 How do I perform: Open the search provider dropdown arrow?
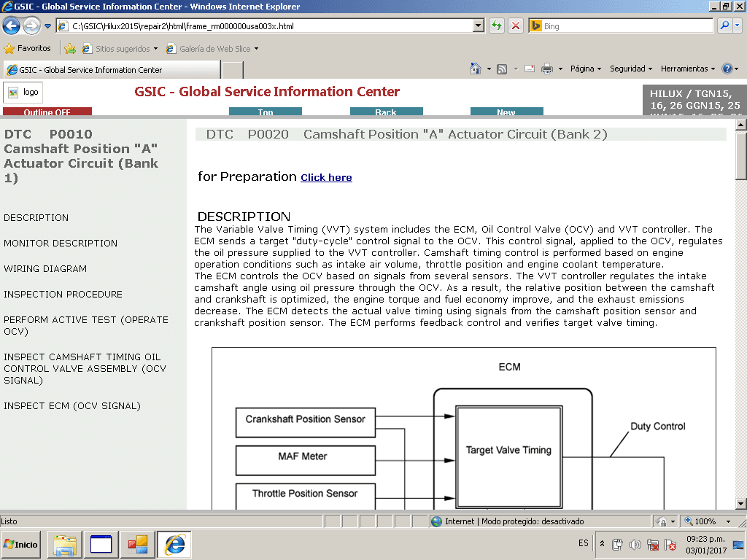[737, 26]
